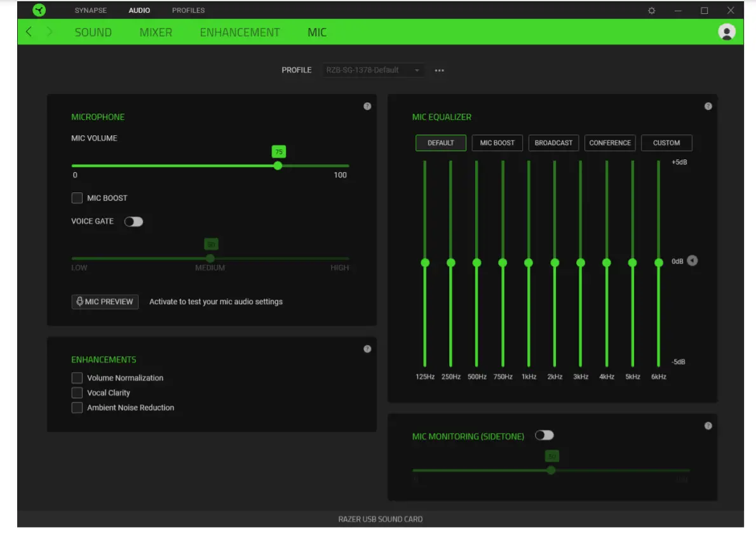Expand the Profile dropdown list
The width and height of the screenshot is (756, 534).
tap(374, 70)
